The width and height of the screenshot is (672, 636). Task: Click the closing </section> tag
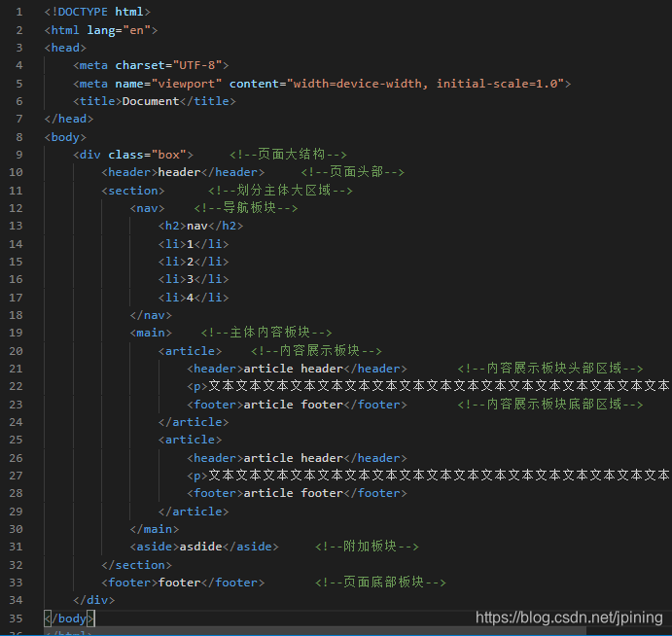tap(136, 565)
